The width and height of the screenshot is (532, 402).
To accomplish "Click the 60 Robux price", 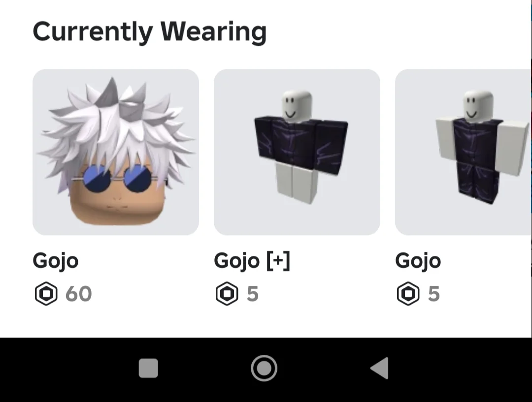I will tap(78, 294).
